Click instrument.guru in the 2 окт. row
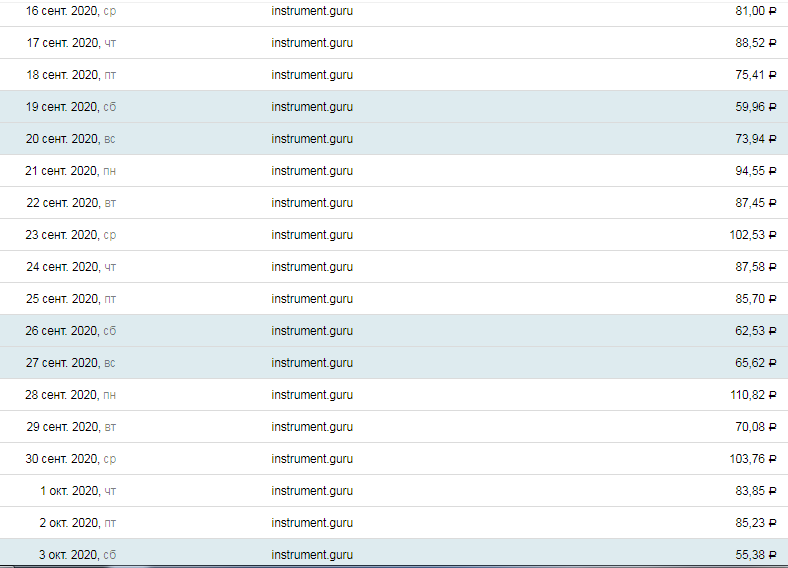Viewport: 788px width, 568px height. [312, 523]
